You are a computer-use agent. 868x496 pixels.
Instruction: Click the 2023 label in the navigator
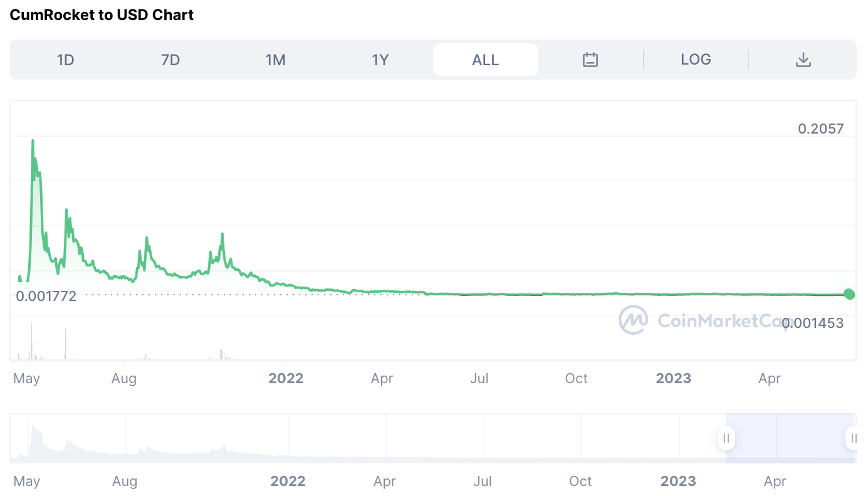(x=678, y=481)
